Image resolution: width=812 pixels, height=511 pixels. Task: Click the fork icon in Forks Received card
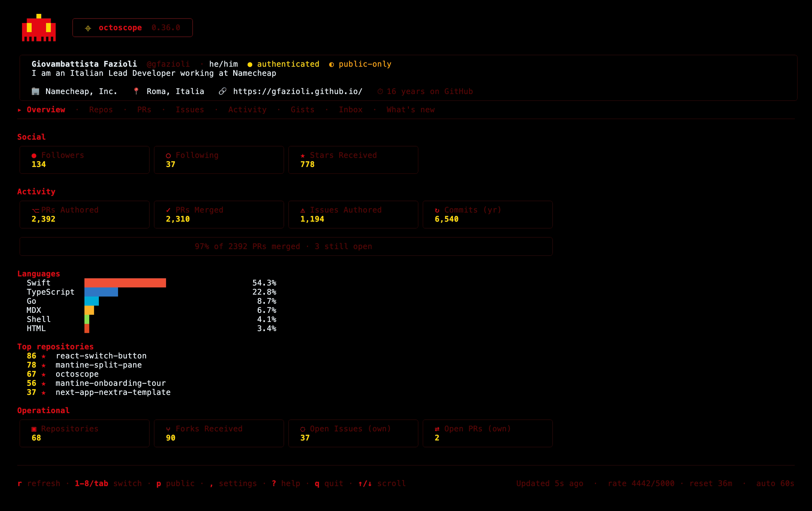(x=168, y=429)
